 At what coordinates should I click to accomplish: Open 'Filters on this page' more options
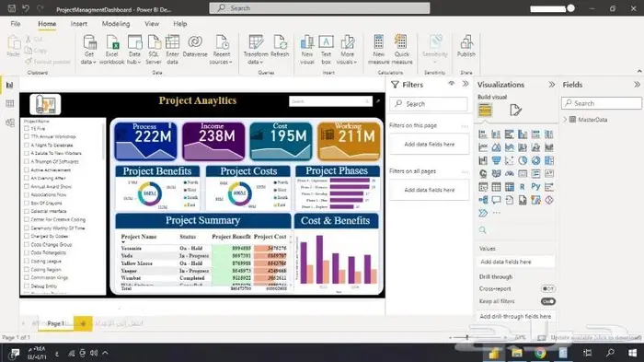click(465, 125)
